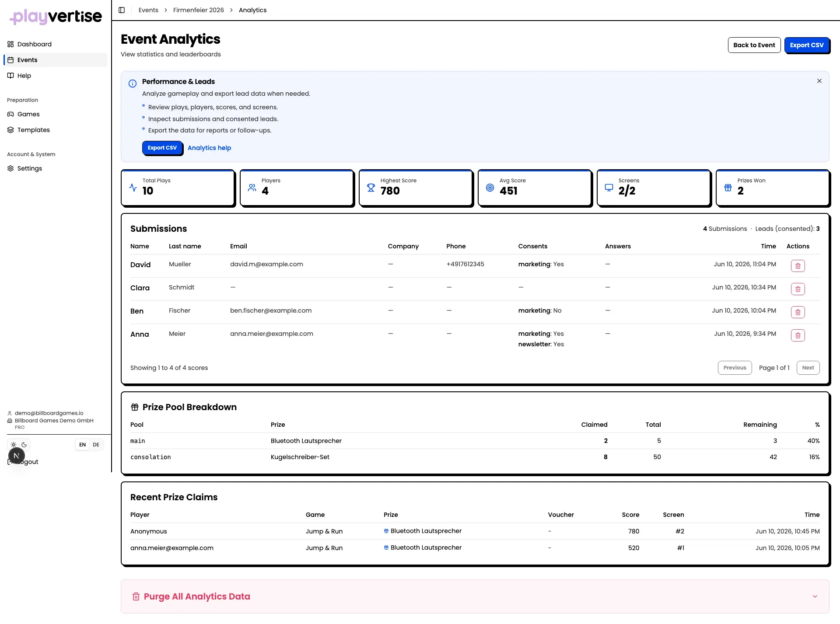The height and width of the screenshot is (624, 840).
Task: Click the company icon by Billboard Games
Action: pos(10,421)
